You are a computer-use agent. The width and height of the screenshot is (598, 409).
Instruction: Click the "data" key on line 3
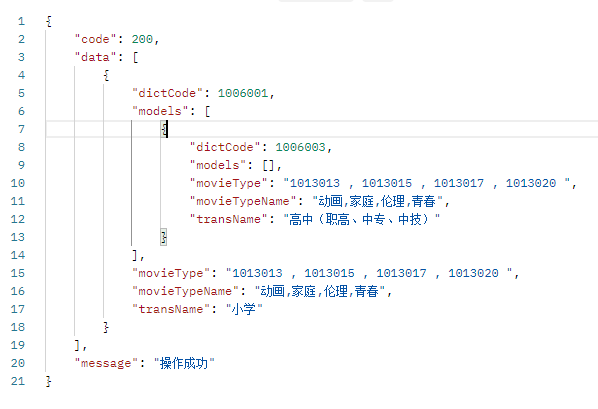(95, 57)
